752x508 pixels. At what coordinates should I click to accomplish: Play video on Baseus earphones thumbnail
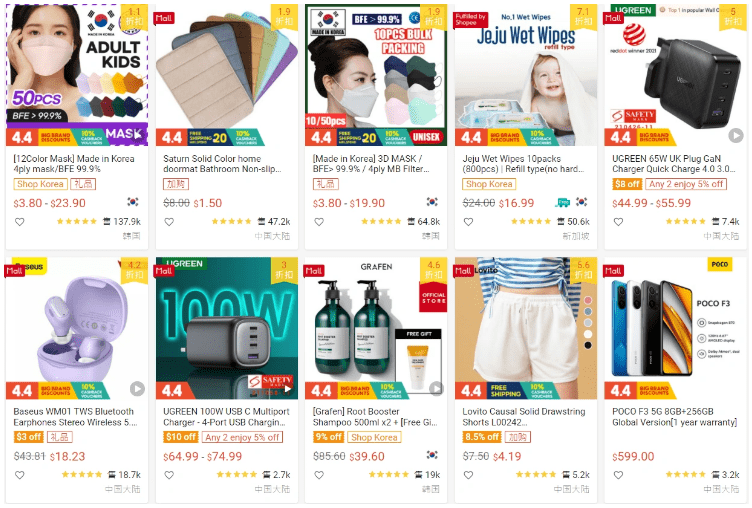pyautogui.click(x=137, y=389)
